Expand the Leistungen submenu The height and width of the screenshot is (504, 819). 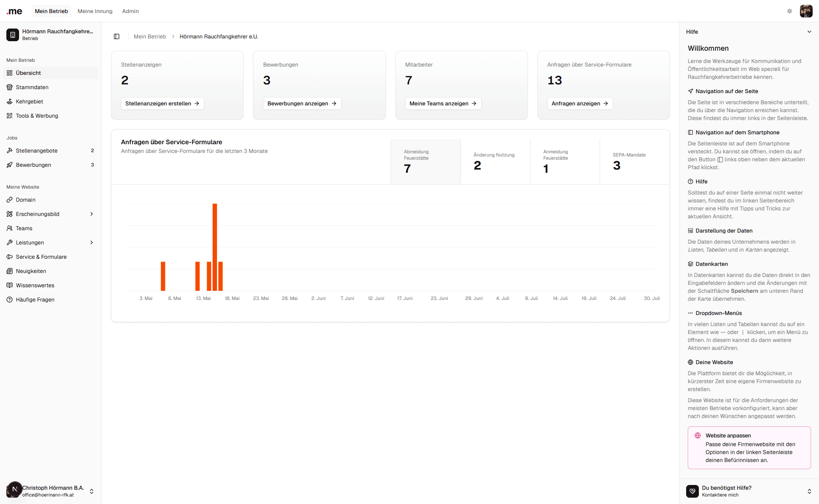coord(92,242)
